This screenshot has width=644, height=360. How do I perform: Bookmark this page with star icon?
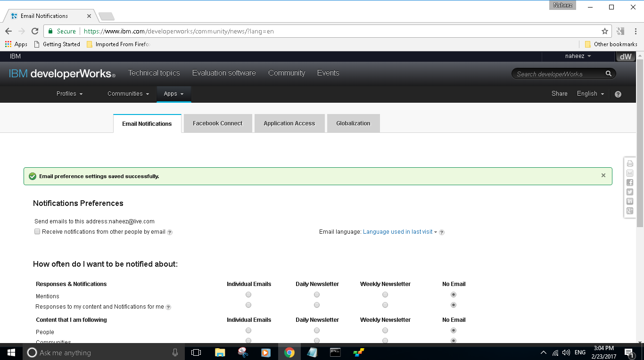(605, 31)
